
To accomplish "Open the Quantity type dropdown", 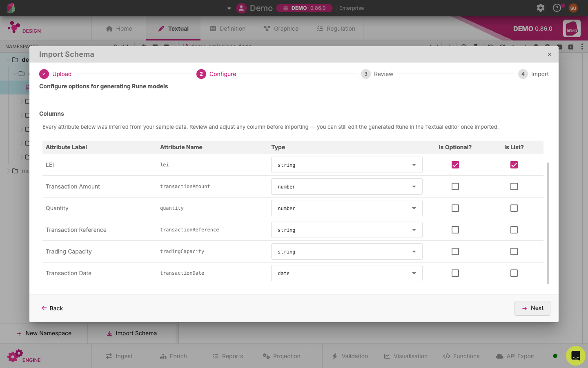I will coord(347,208).
